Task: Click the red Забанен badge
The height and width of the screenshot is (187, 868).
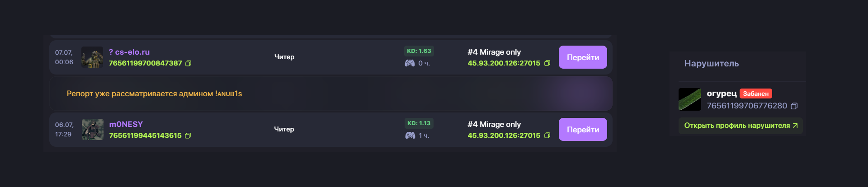Action: [756, 93]
